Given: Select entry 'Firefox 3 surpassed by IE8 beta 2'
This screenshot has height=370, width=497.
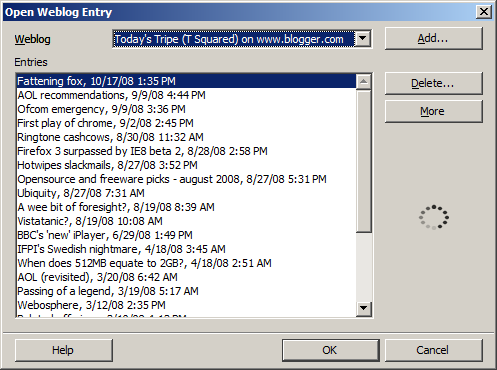Looking at the screenshot, I should (x=186, y=151).
